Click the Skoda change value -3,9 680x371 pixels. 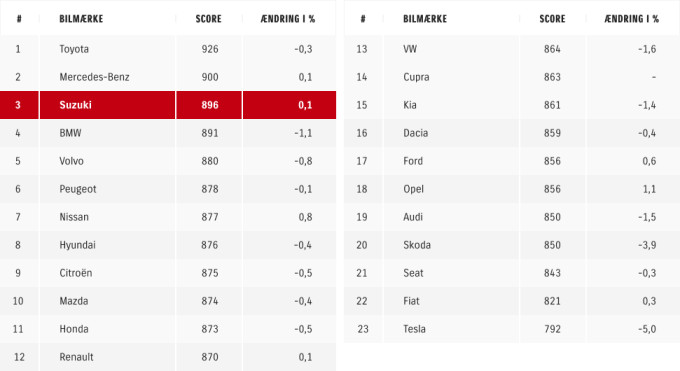647,245
